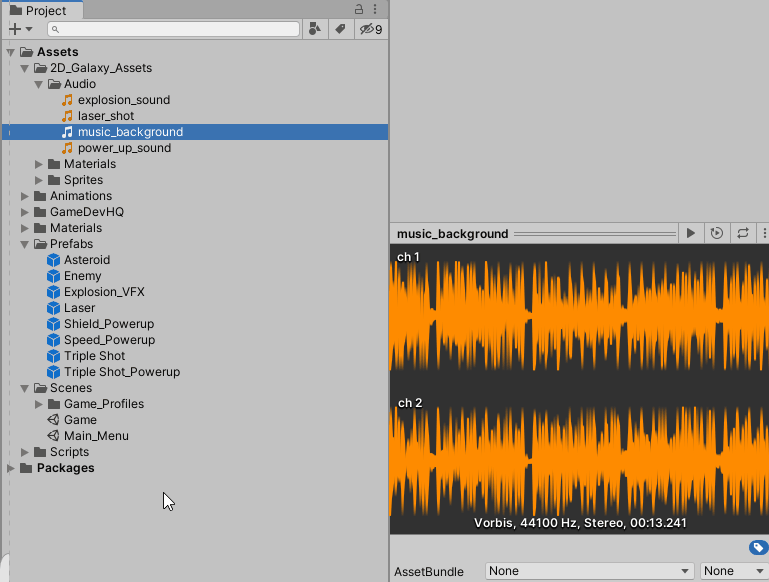Open the Search by Label filter

340,29
